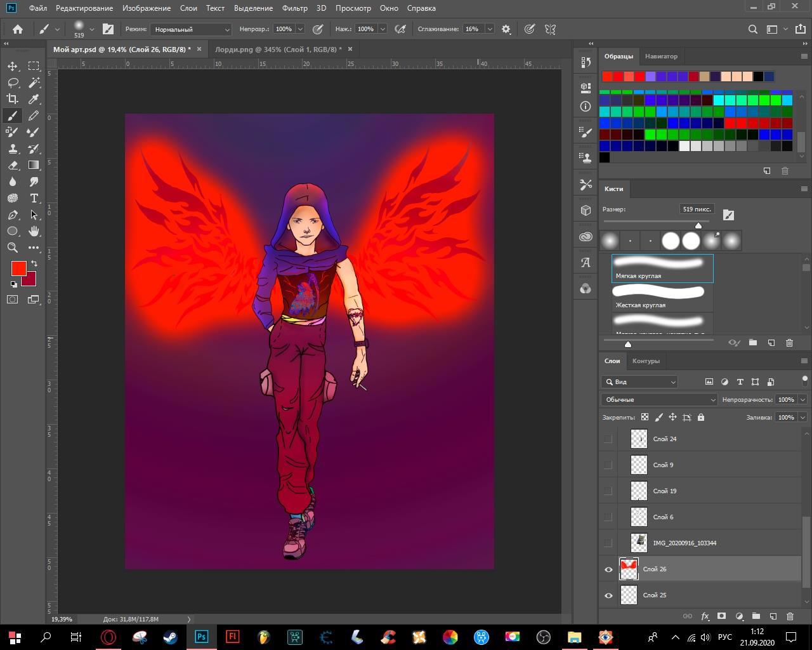Select the Pencil tool
This screenshot has width=812, height=650.
pyautogui.click(x=34, y=116)
